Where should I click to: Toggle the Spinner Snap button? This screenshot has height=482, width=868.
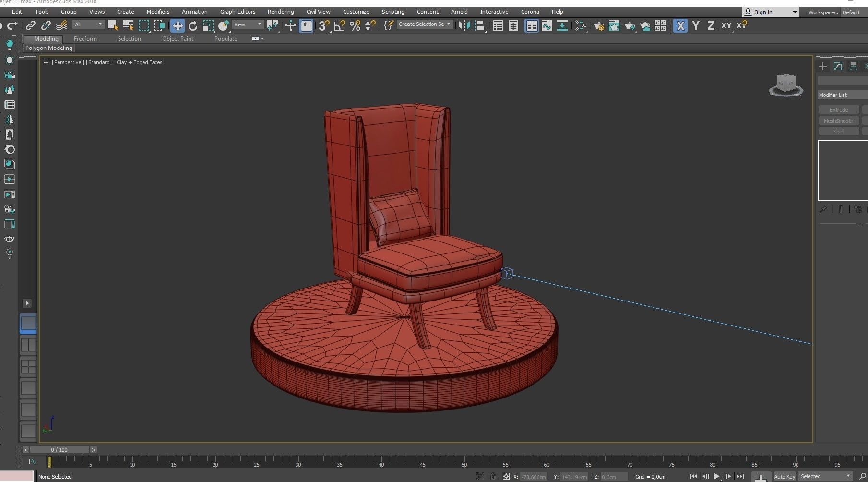370,25
